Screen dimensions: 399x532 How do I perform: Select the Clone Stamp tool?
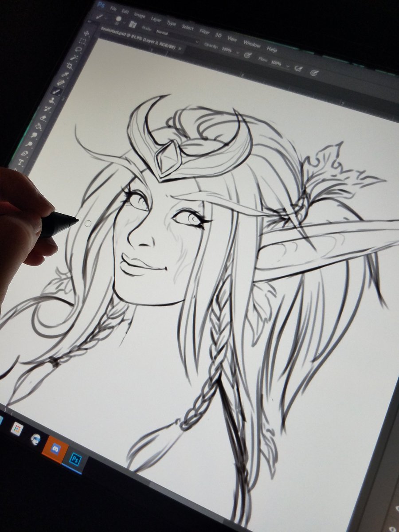[52, 100]
